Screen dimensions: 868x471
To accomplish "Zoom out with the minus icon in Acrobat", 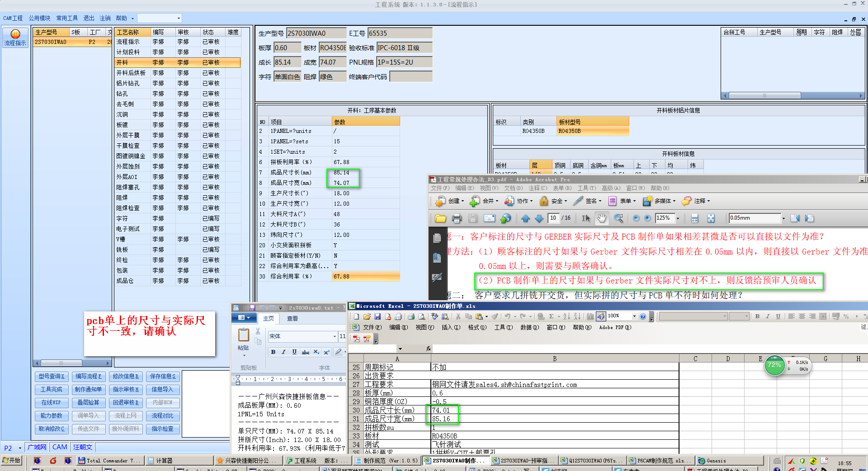I will (636, 218).
